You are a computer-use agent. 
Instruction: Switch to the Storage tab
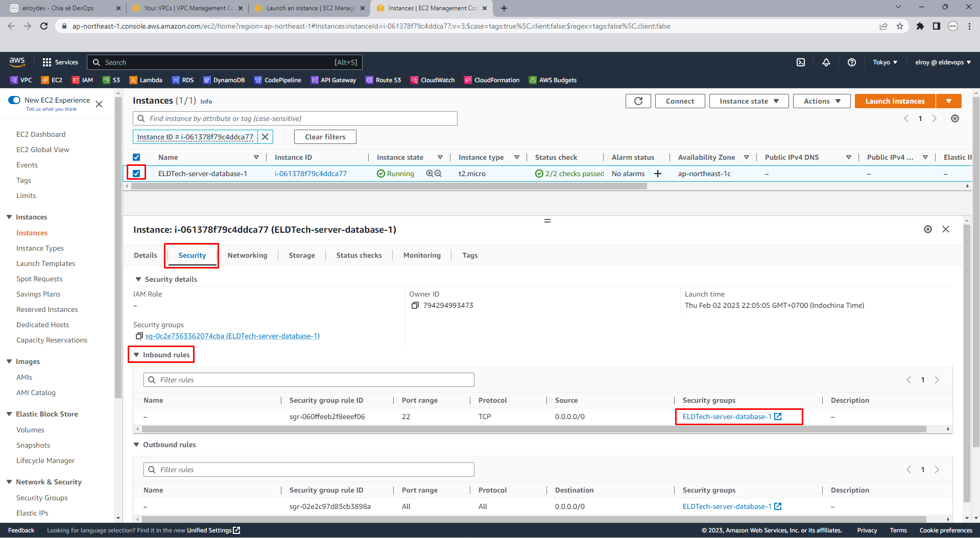point(302,255)
